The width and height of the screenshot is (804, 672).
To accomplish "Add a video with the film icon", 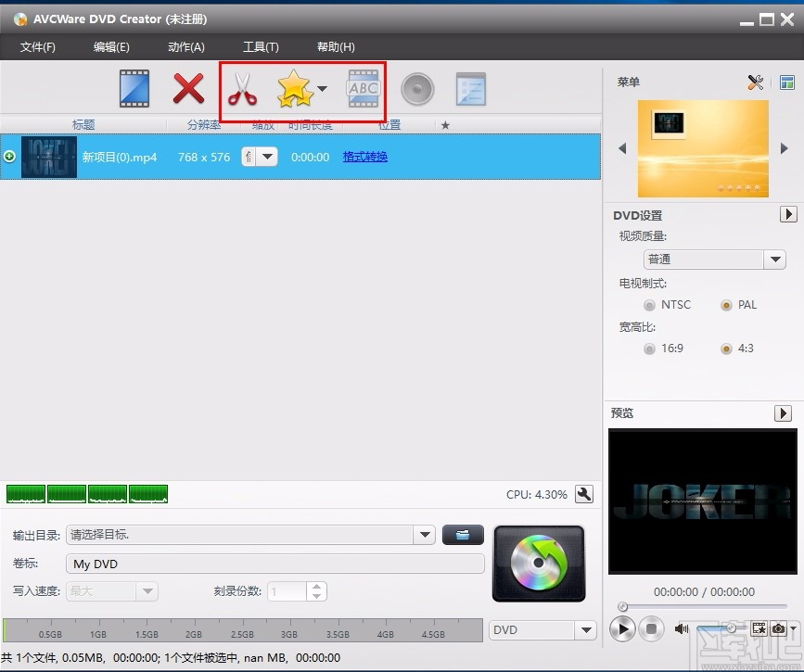I will pos(134,89).
